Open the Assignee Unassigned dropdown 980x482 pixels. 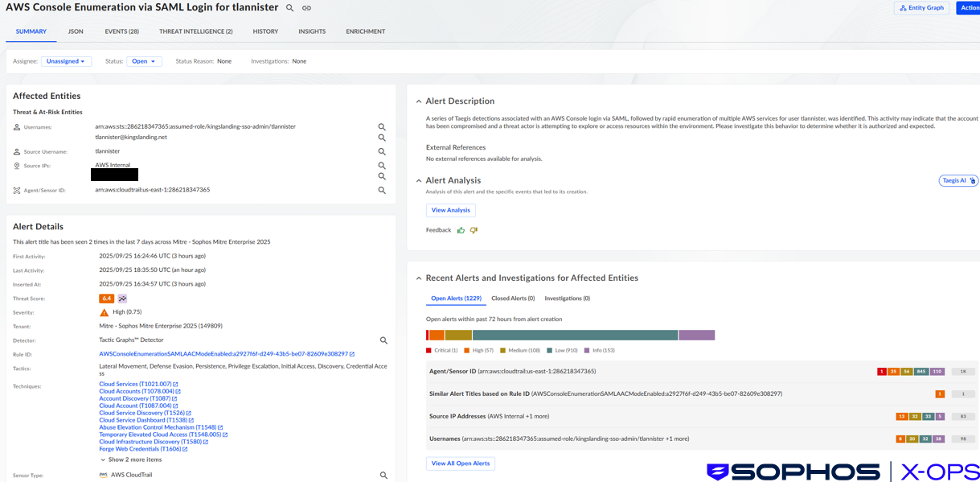[66, 60]
